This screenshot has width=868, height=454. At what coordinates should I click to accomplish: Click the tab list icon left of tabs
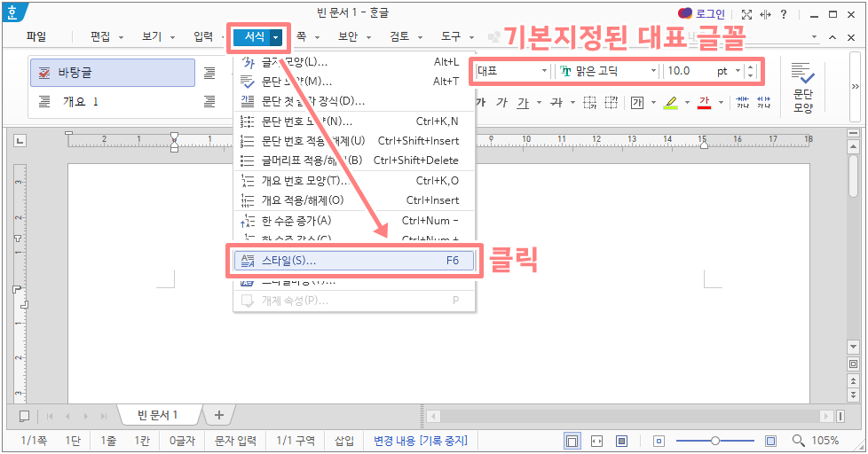[x=24, y=416]
